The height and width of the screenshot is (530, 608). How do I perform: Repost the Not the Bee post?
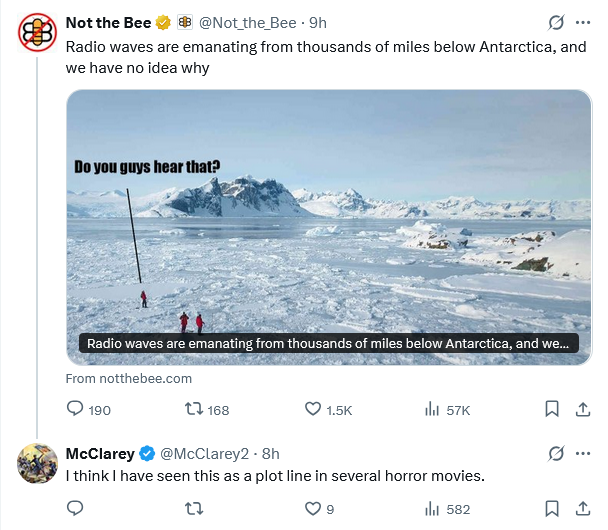point(195,409)
